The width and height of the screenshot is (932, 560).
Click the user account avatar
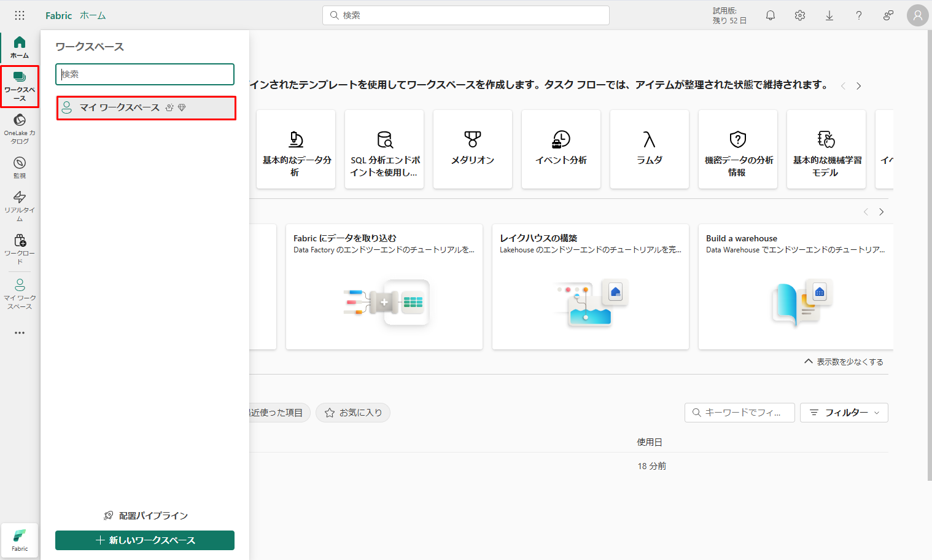(x=917, y=15)
